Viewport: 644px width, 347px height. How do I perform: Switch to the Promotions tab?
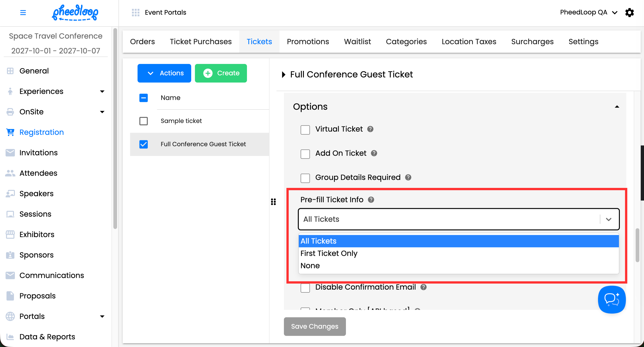tap(308, 42)
